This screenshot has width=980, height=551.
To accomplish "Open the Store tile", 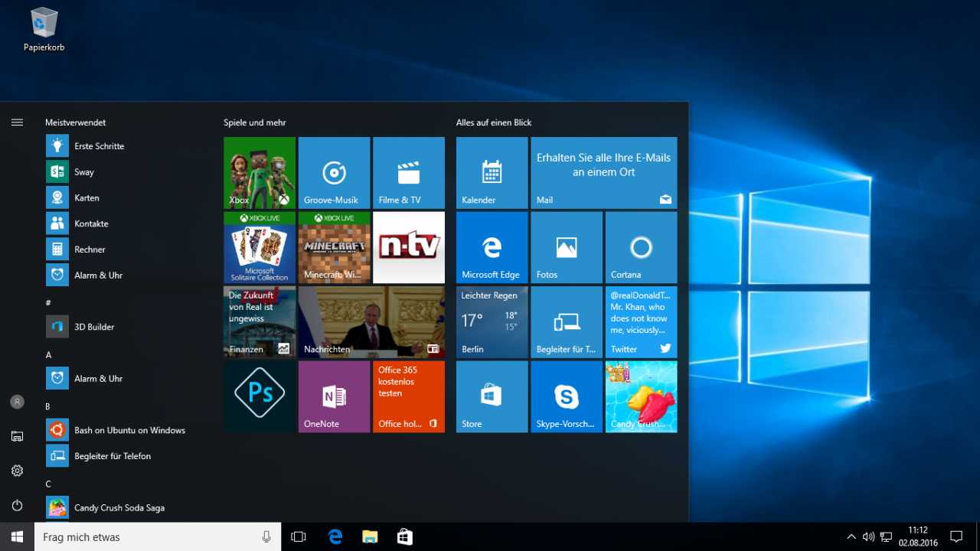I will point(492,396).
